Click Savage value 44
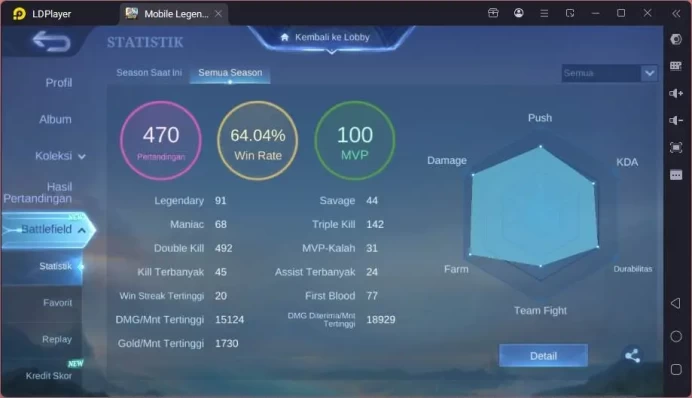Viewport: 692px width, 398px height. pyautogui.click(x=372, y=201)
